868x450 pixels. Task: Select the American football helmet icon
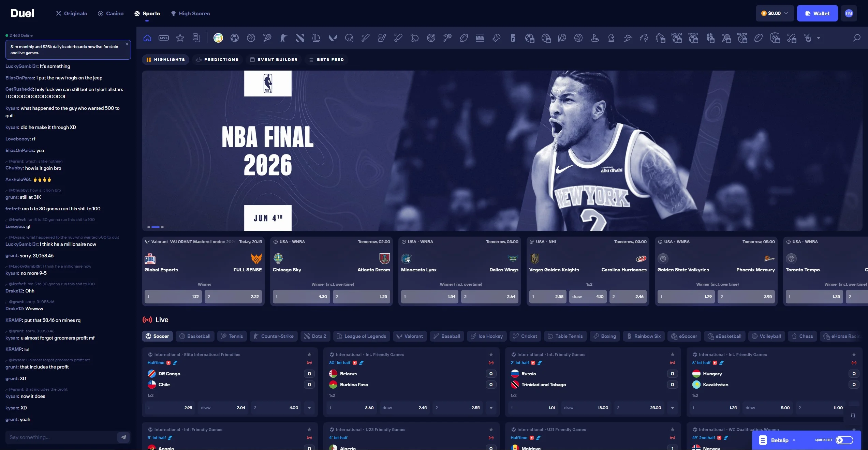pos(349,38)
